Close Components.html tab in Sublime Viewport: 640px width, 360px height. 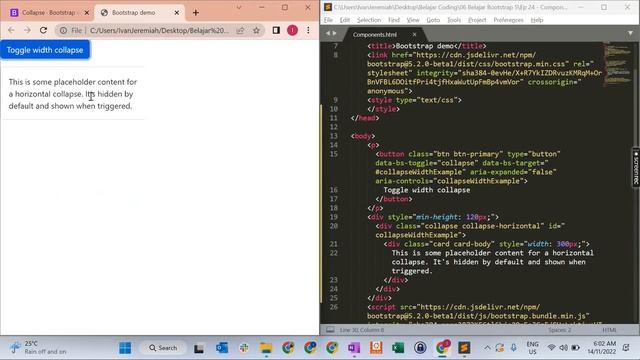[414, 35]
